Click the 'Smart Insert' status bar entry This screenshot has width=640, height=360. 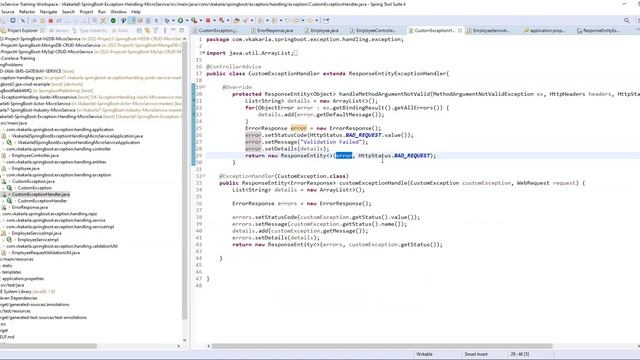pos(476,354)
